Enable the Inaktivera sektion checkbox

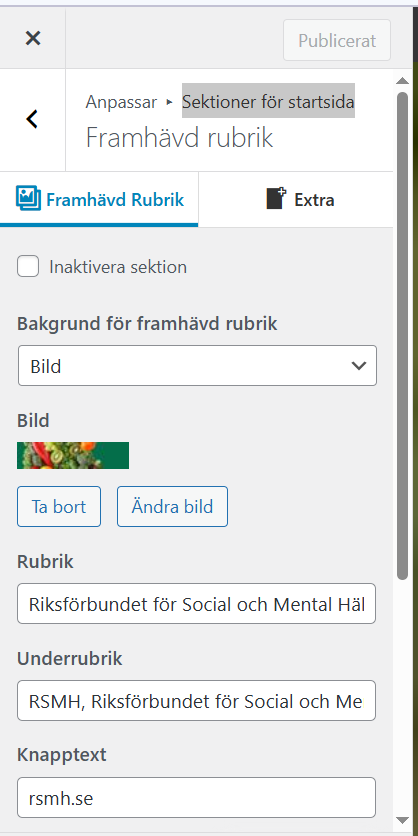(x=28, y=266)
